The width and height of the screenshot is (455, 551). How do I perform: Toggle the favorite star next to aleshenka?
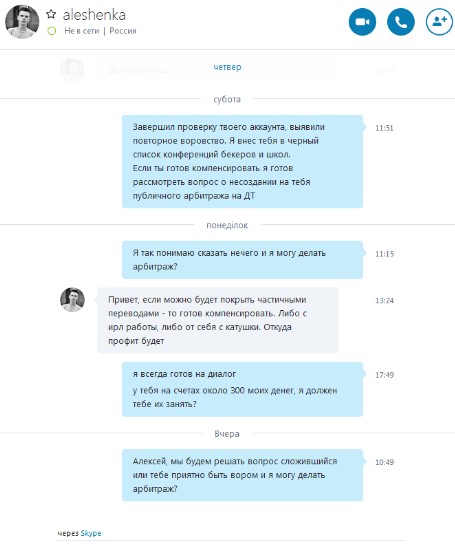(x=51, y=14)
